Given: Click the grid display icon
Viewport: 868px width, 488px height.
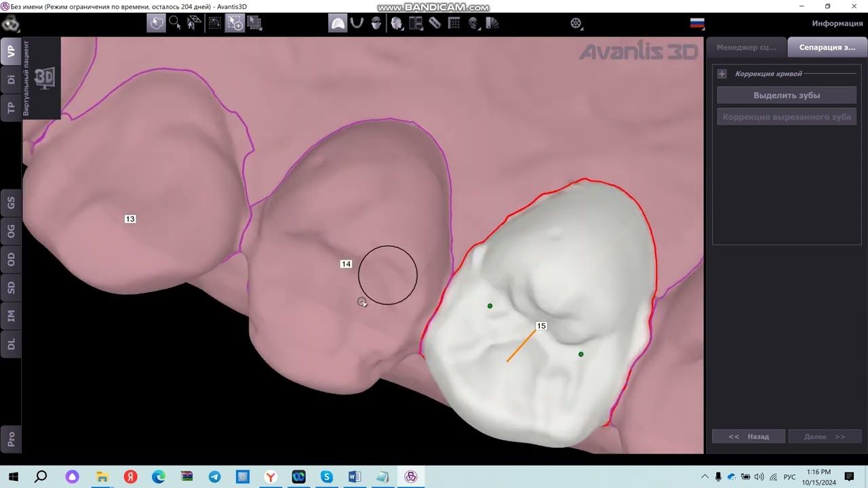Looking at the screenshot, I should click(x=454, y=24).
